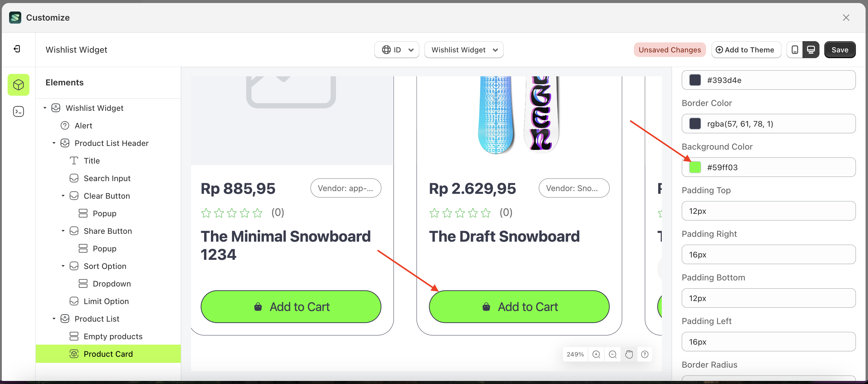This screenshot has height=384, width=868.
Task: Zoom out using the magnifier minus icon
Action: 613,354
